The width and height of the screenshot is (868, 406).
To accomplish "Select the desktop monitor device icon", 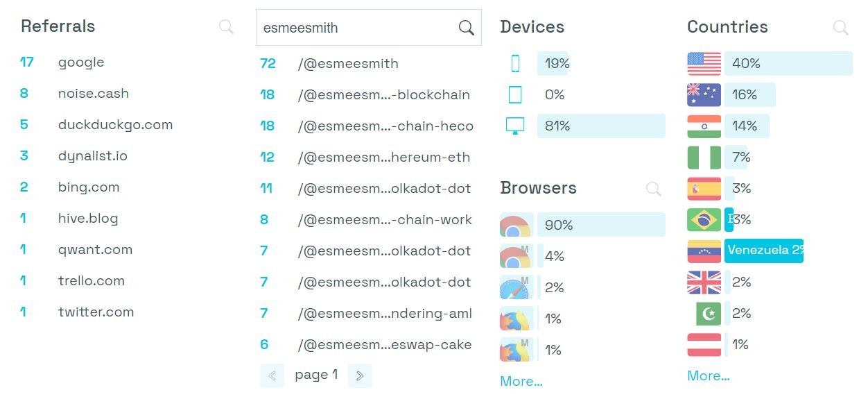I will point(515,126).
